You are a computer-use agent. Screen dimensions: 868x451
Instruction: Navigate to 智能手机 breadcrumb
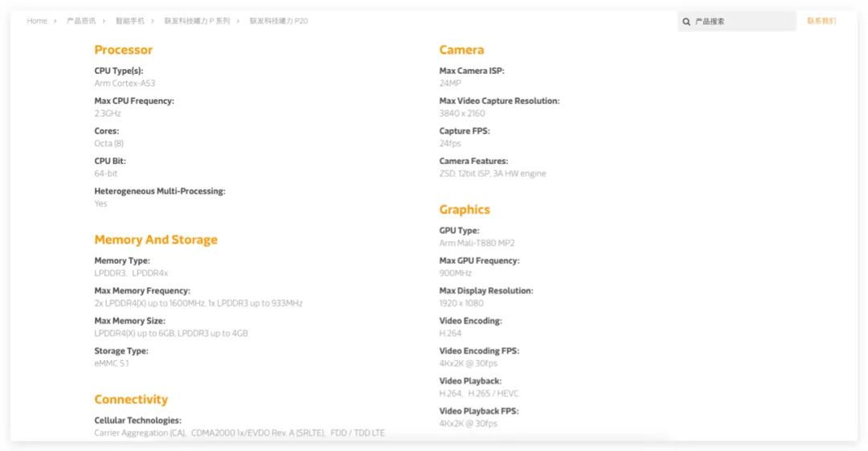tap(129, 21)
